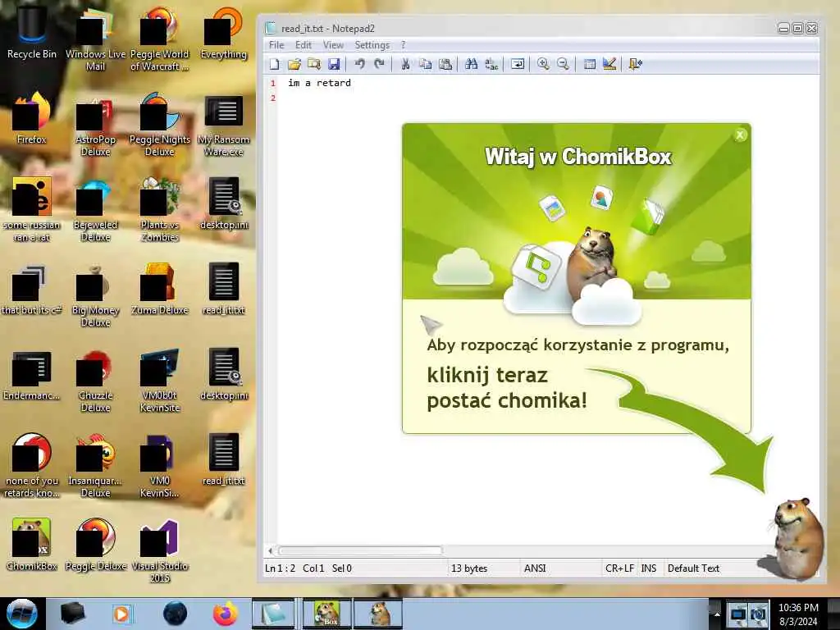The image size is (840, 630).
Task: Close the Witaj w ChomikBox popup
Action: click(740, 135)
